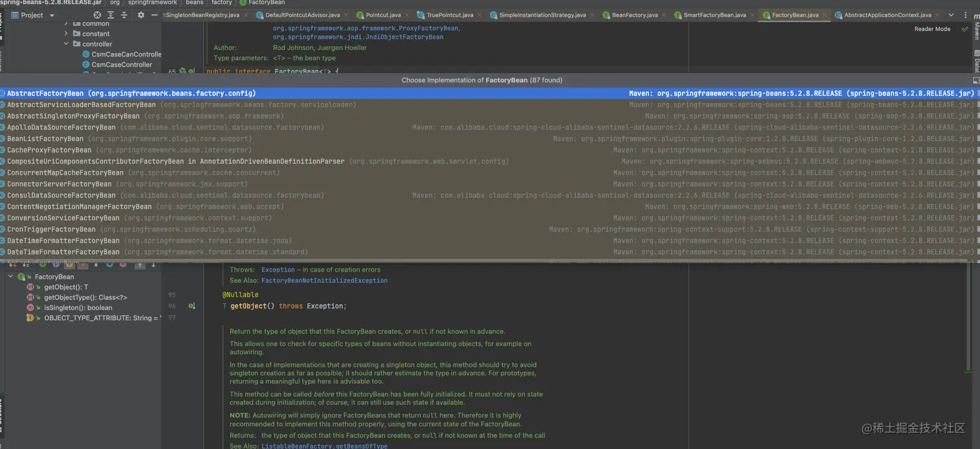Select AbstractServiceLoaderBasedFactoryBean implementation
Viewport: 980px width, 449px height.
(x=490, y=105)
